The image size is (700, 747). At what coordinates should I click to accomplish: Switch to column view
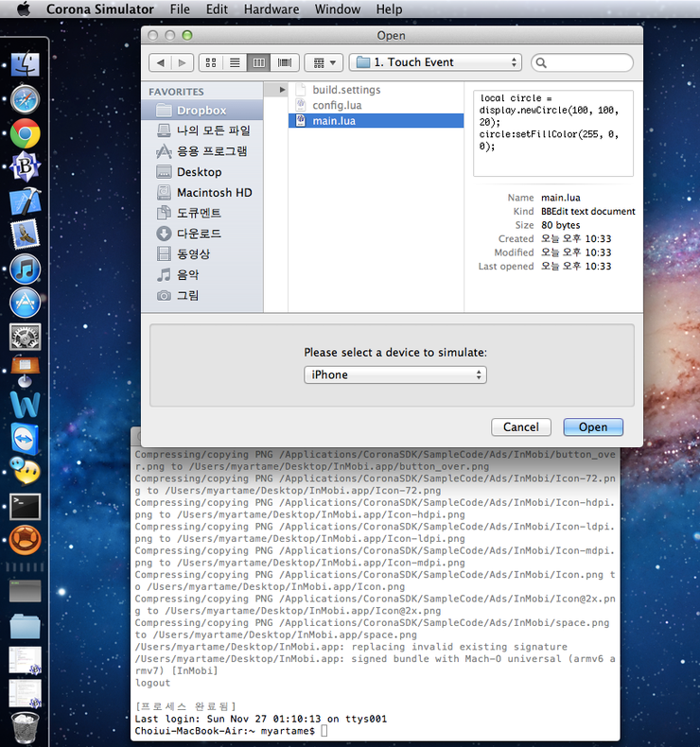click(259, 63)
